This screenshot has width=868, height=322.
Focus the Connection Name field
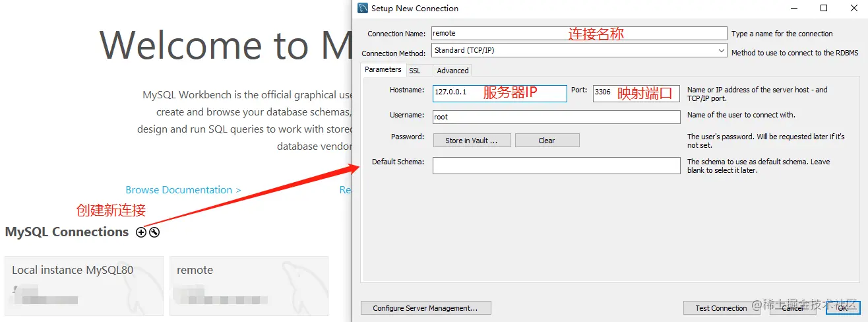tap(579, 33)
